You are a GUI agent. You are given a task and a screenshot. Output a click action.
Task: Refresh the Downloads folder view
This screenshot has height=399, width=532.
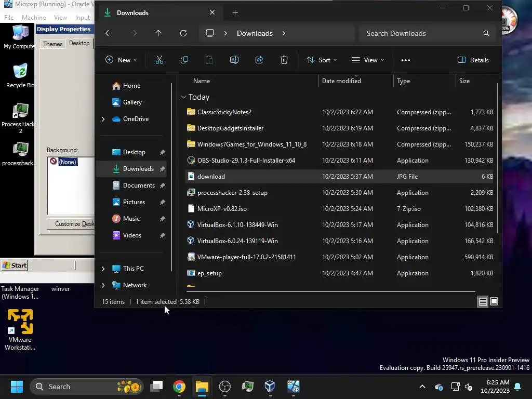point(183,33)
